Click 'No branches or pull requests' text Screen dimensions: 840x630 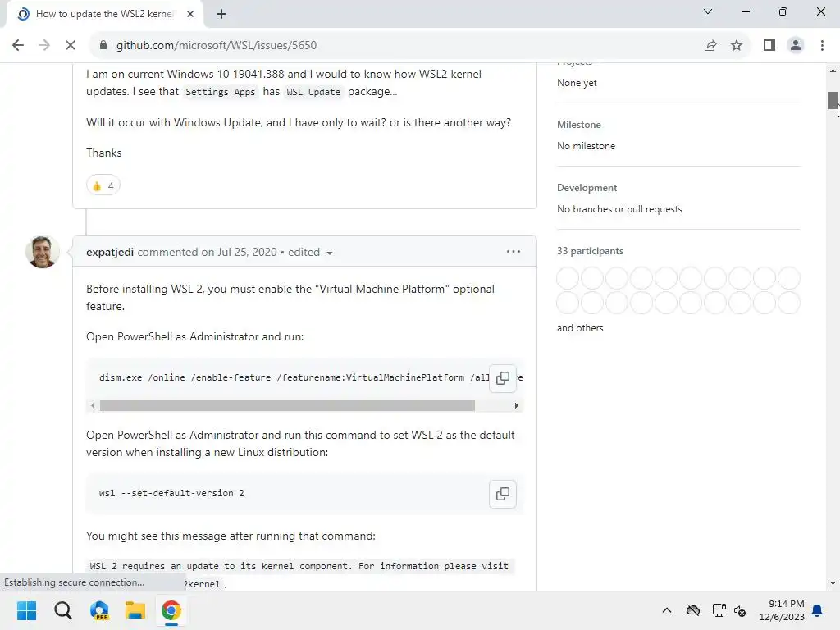pos(619,209)
